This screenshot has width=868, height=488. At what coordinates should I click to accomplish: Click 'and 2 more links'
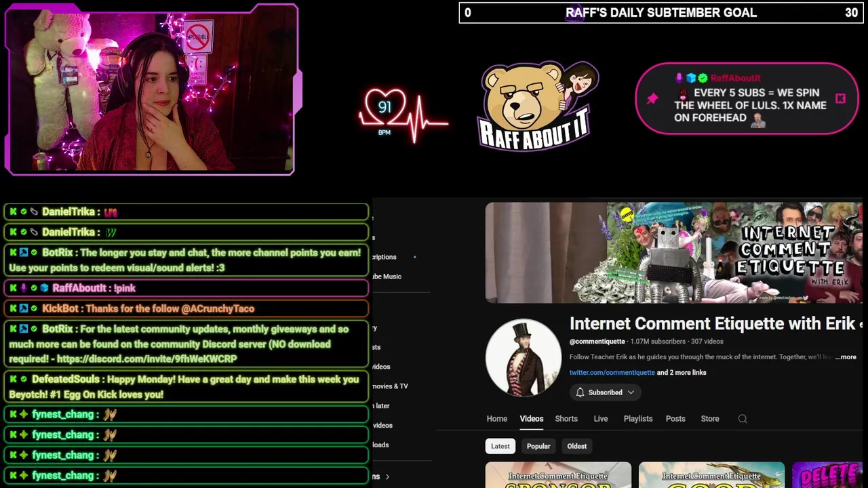click(x=682, y=373)
